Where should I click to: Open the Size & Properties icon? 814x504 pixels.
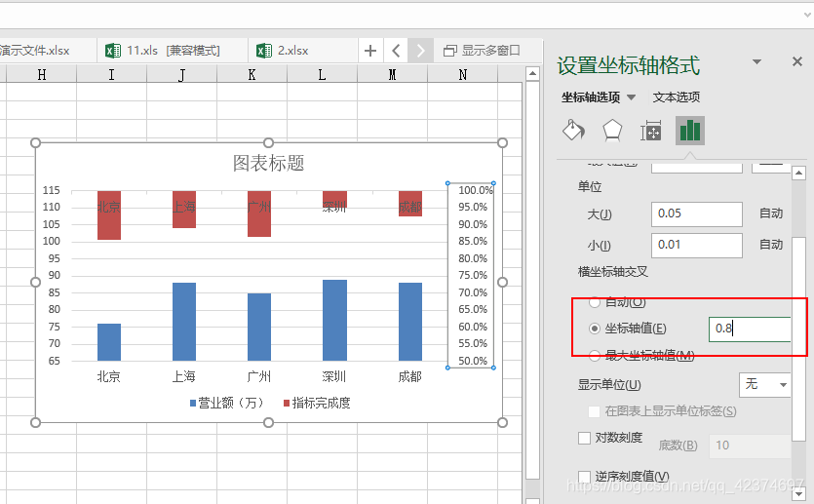click(650, 131)
